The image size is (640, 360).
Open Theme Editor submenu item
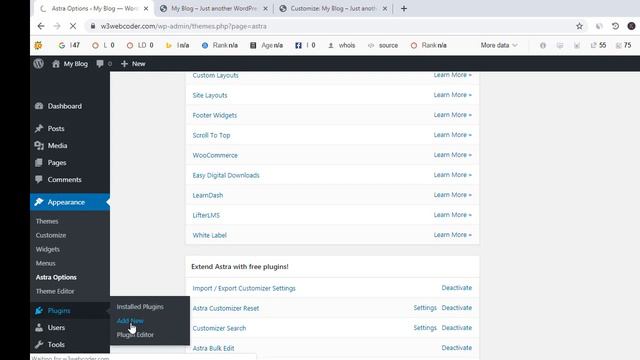55,291
